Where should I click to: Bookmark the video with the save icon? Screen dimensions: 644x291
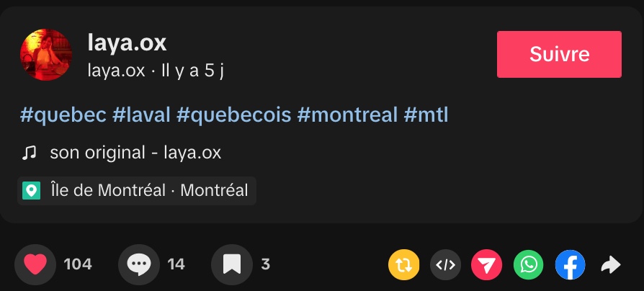[231, 265]
